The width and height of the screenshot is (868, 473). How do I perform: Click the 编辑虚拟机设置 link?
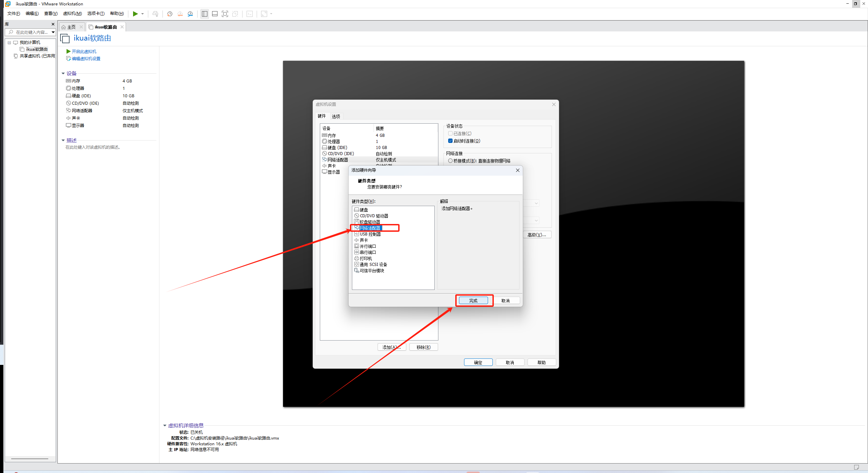[86, 59]
